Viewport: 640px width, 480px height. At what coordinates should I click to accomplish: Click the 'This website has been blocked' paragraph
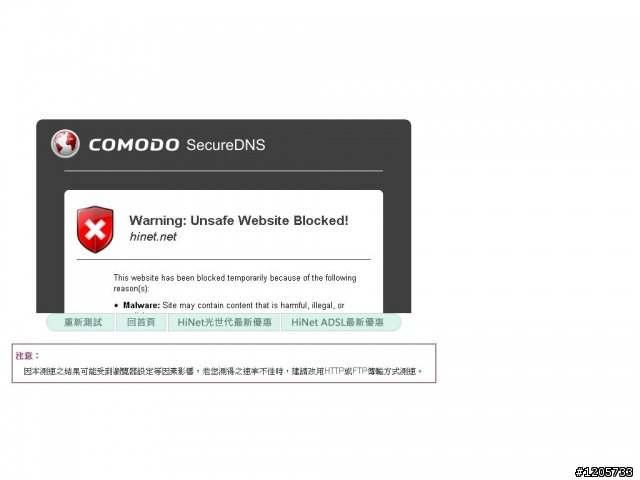click(x=235, y=283)
